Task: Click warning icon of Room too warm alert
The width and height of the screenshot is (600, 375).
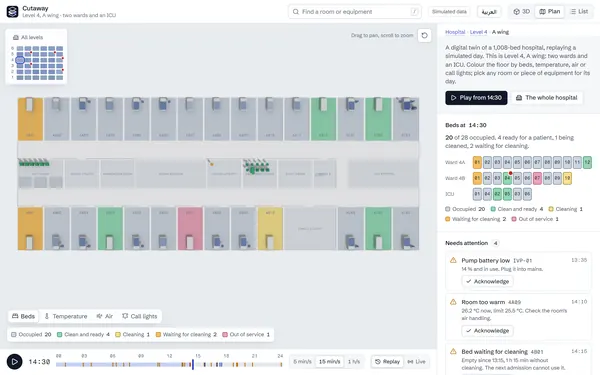Action: pos(453,302)
